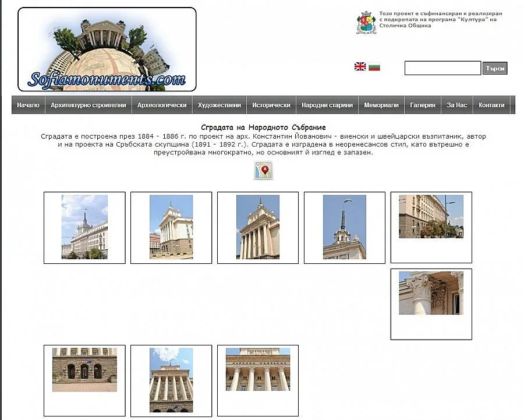Click inside the search text field
The width and height of the screenshot is (524, 420).
[x=442, y=68]
